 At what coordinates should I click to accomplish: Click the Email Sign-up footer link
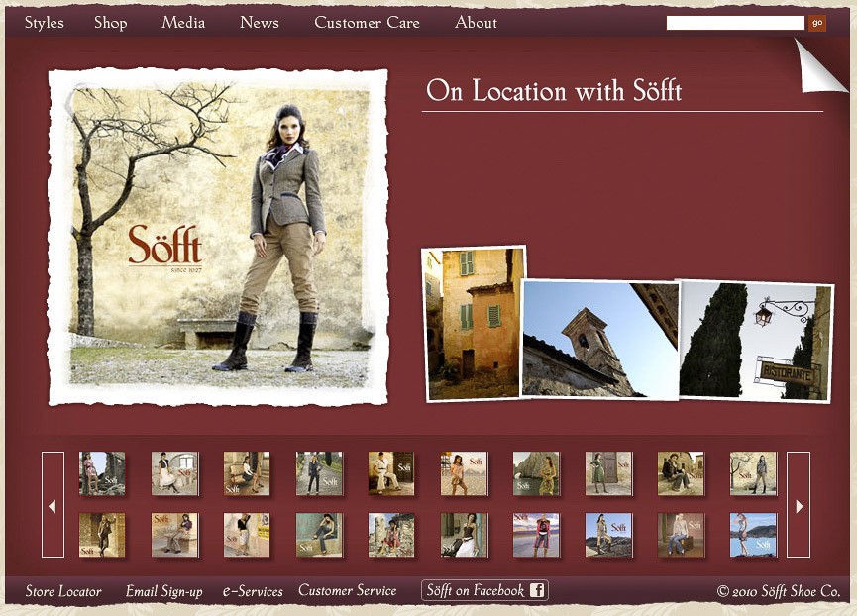coord(163,591)
